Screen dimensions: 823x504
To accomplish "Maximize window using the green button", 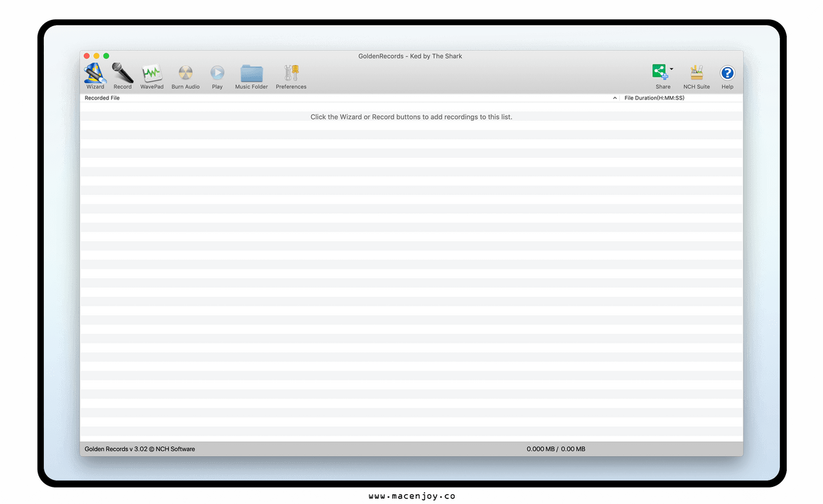I will 106,56.
